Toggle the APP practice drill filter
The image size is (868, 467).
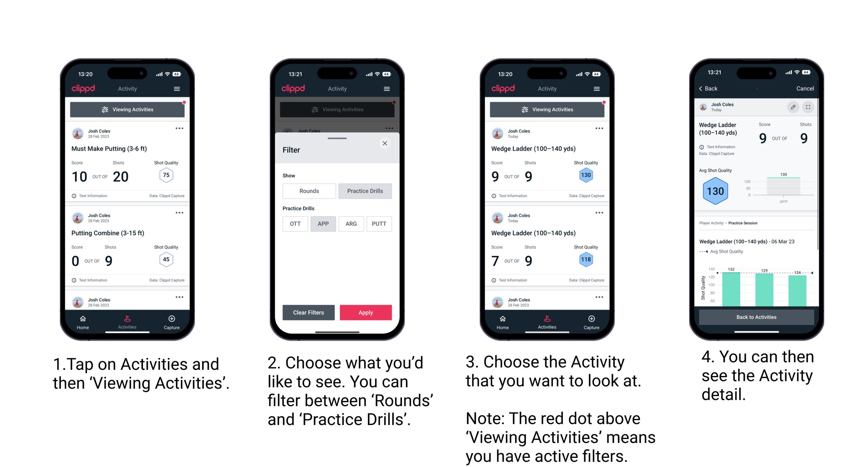(x=322, y=224)
